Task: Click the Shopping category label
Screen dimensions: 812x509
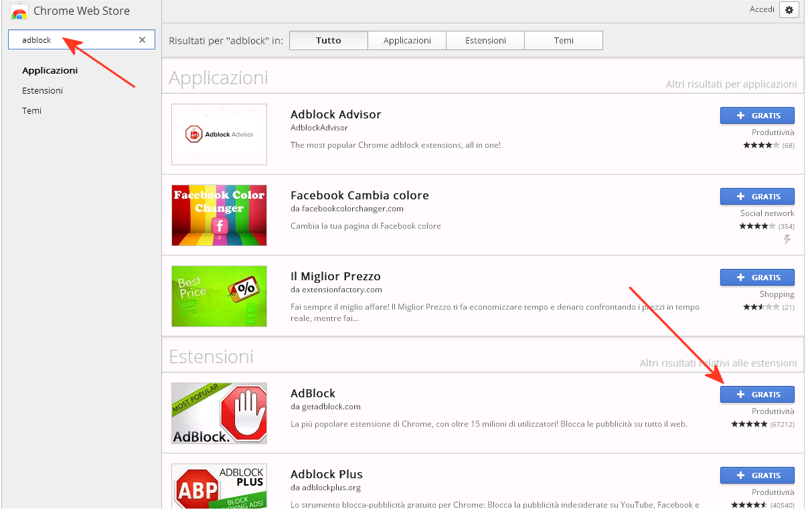Action: tap(777, 294)
